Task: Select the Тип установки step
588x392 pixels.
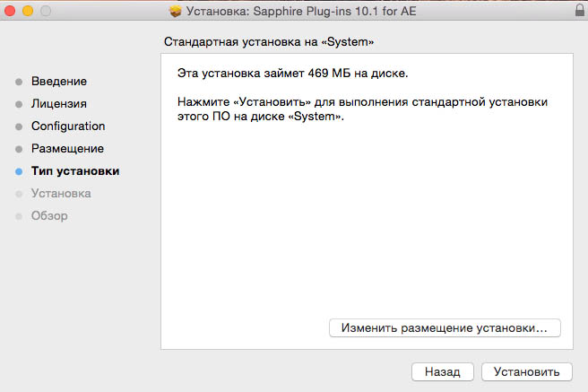Action: 75,171
